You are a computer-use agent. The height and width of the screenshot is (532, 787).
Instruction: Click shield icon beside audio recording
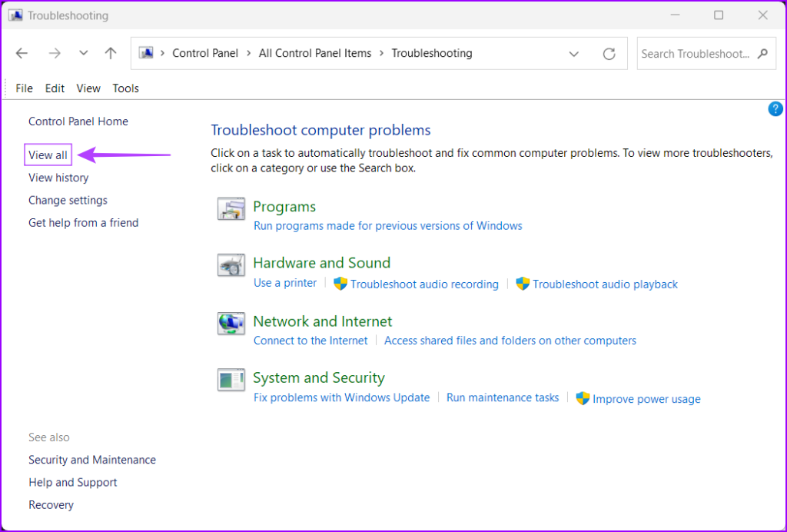(x=340, y=284)
